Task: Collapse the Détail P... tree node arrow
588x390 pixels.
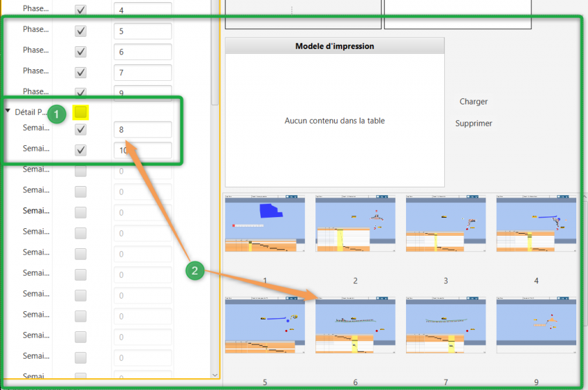Action: point(8,111)
